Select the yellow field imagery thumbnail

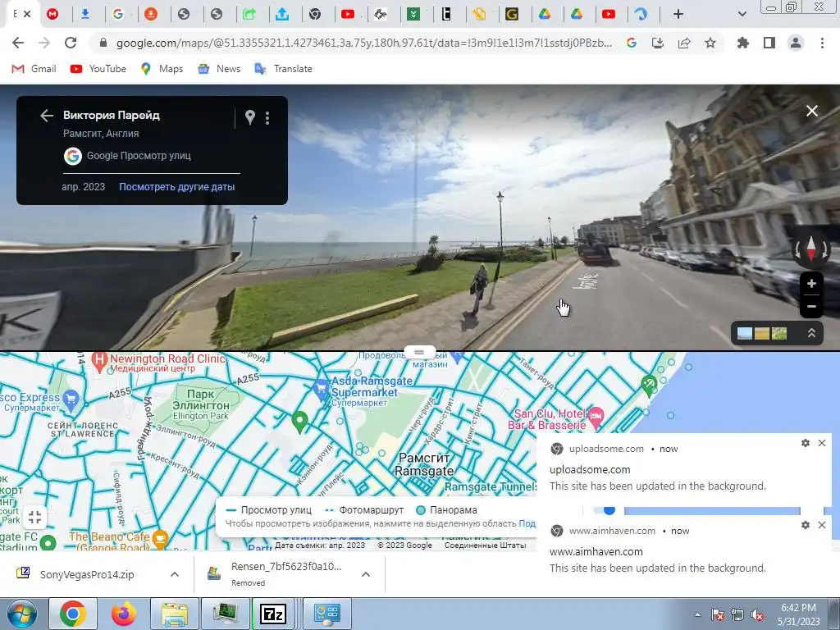point(762,333)
